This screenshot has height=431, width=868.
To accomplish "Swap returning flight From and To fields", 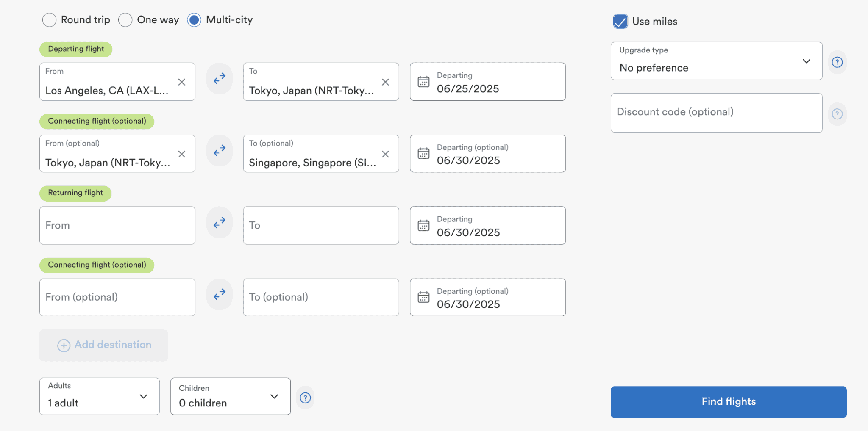I will coord(219,223).
